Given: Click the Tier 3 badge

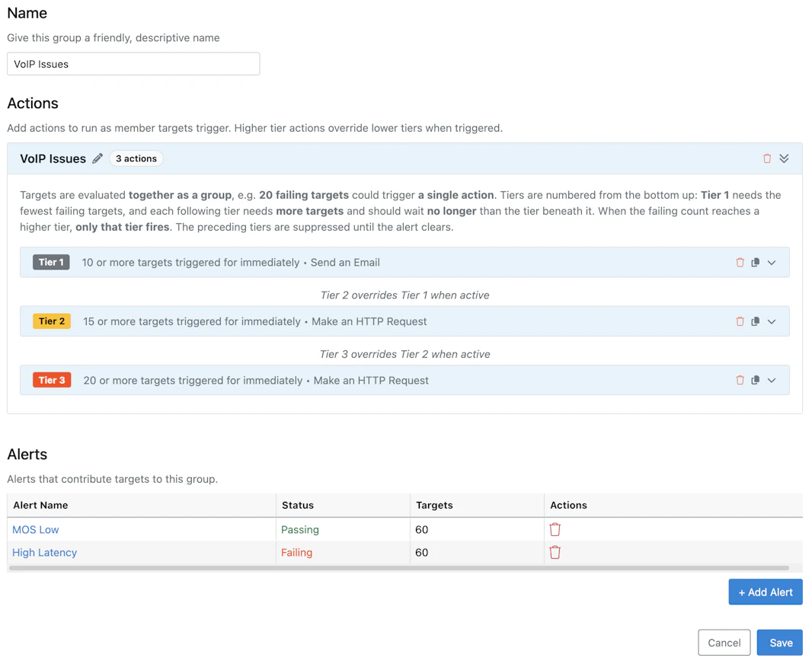Looking at the screenshot, I should [52, 381].
